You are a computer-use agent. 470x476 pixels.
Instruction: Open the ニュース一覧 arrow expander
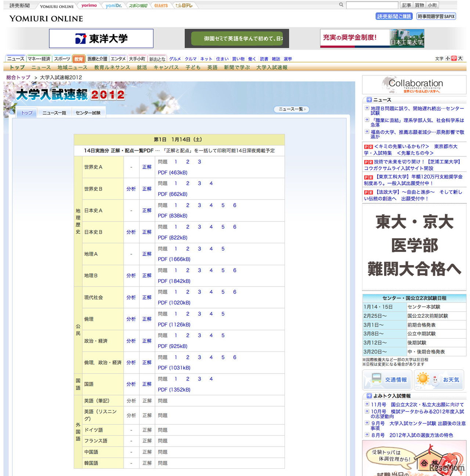[x=291, y=109]
